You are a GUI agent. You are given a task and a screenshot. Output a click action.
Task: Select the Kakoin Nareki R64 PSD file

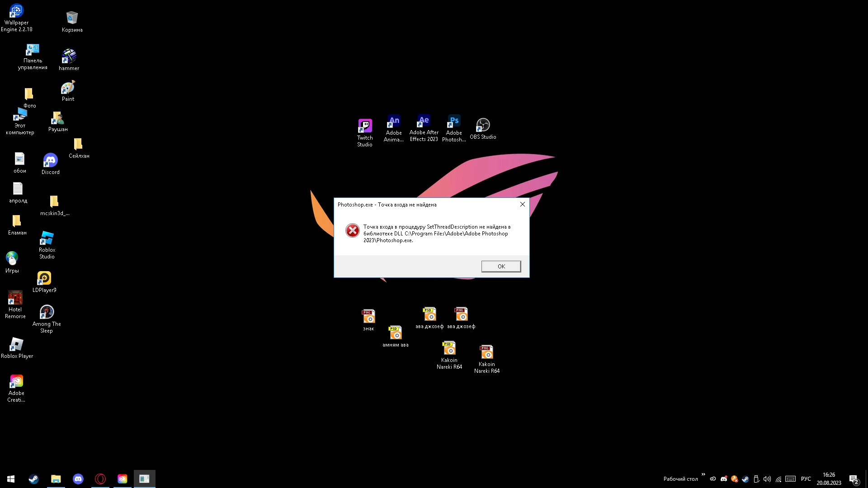(449, 355)
